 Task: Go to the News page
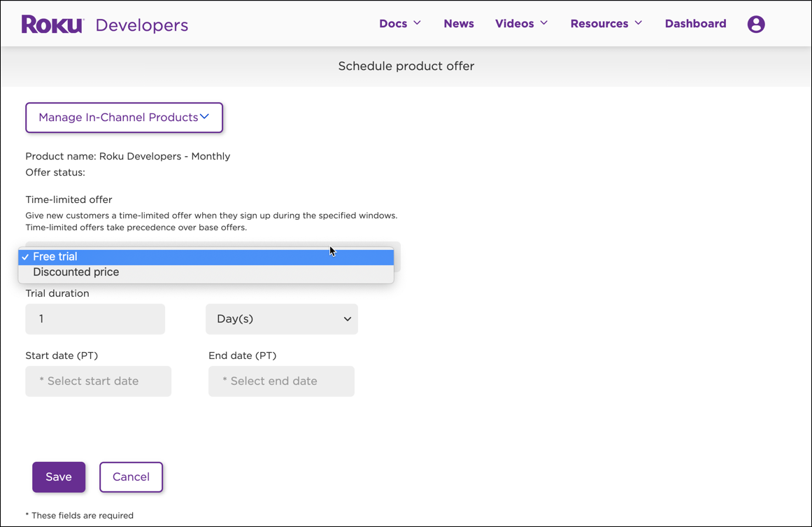point(459,24)
